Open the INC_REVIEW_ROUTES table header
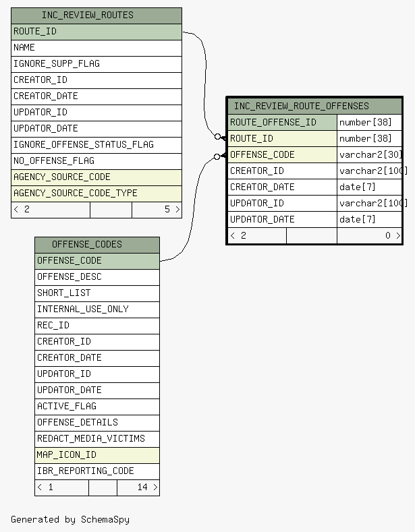 (96, 16)
